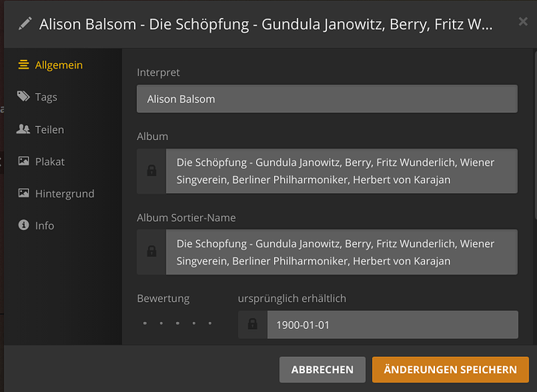
Task: Edit the Album text field
Action: (x=341, y=171)
